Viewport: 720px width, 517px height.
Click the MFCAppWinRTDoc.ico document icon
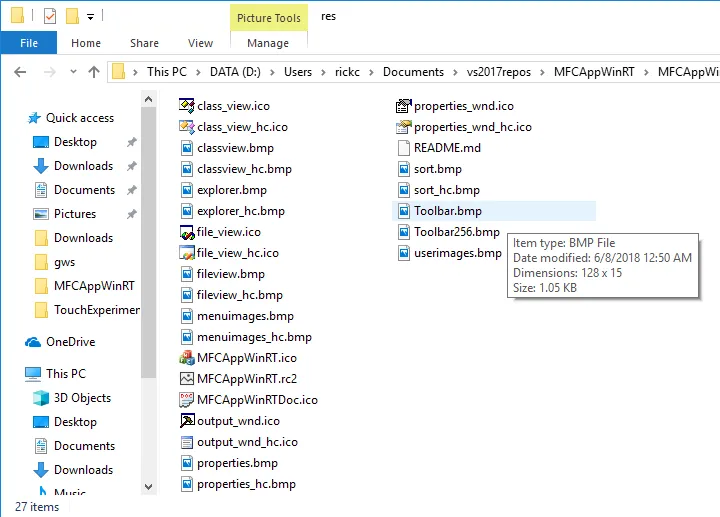click(x=186, y=400)
